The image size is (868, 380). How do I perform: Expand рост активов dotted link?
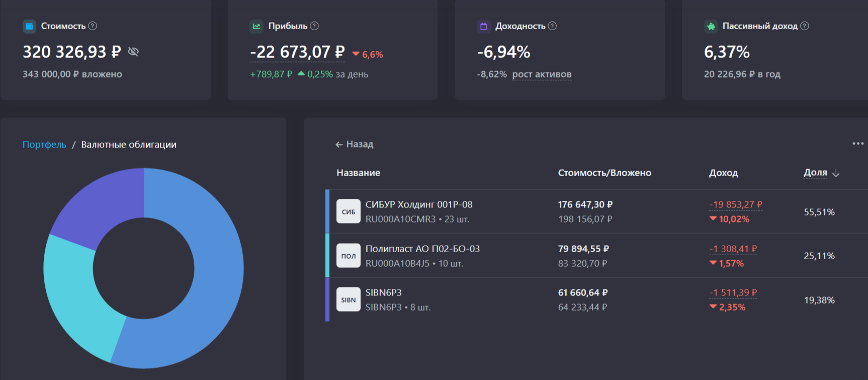(x=542, y=74)
